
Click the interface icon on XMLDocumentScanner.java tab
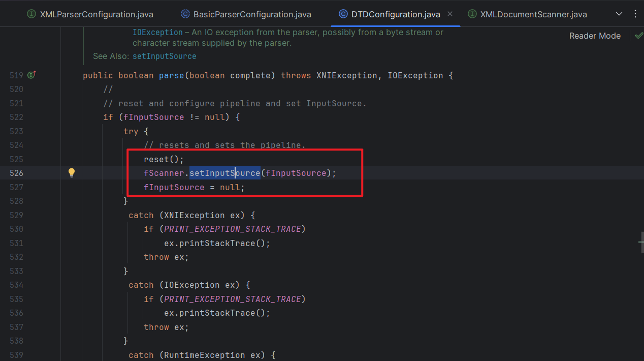(472, 14)
